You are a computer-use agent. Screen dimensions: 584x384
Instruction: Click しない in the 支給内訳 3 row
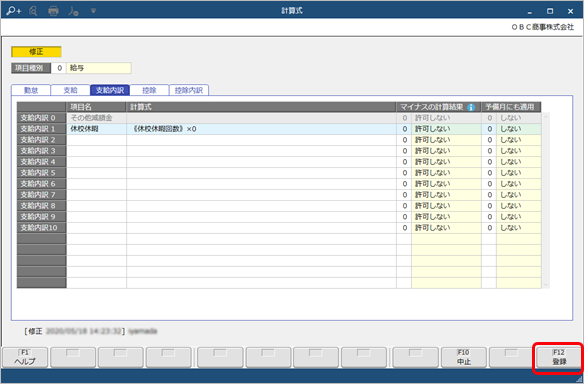click(x=518, y=151)
